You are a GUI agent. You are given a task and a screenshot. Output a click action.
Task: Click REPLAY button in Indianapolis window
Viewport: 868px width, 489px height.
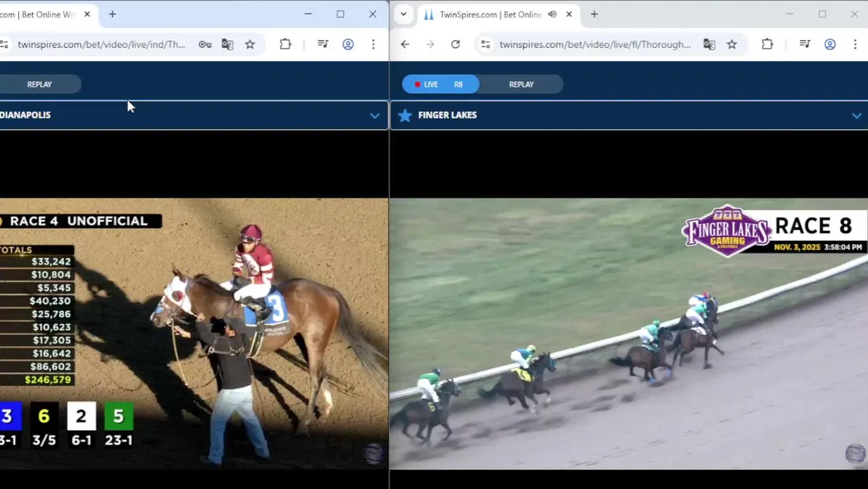point(39,84)
